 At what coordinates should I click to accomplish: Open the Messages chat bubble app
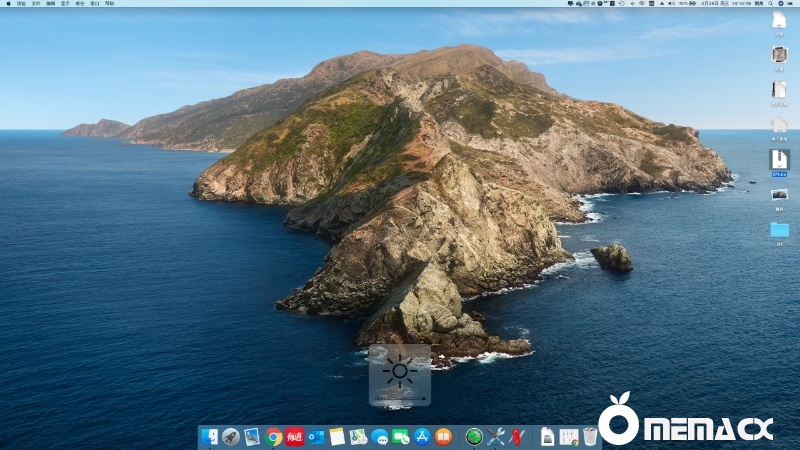point(380,437)
